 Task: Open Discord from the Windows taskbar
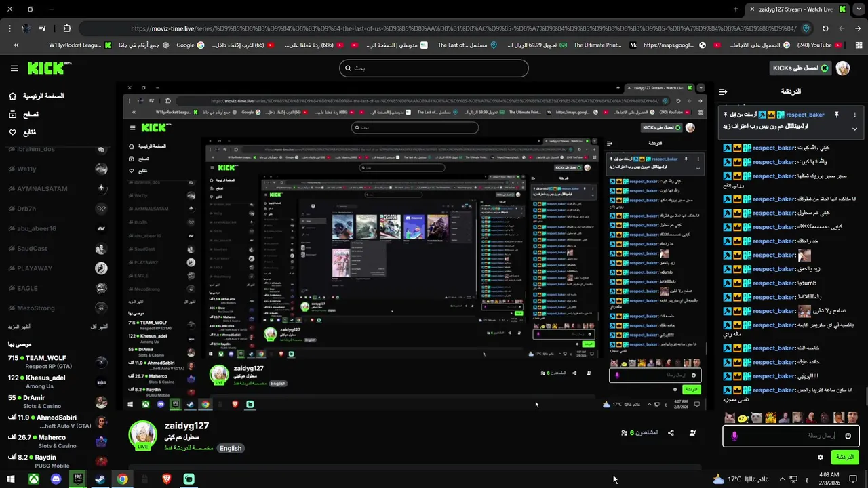click(x=56, y=479)
